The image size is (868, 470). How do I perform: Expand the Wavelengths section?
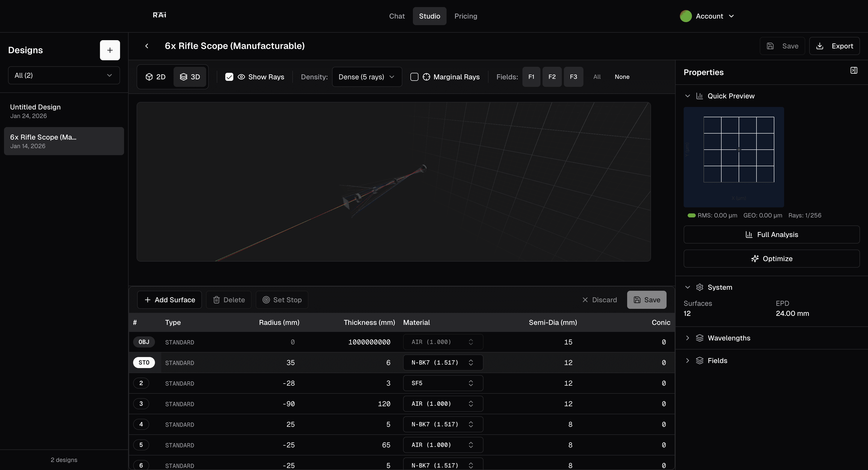click(x=687, y=338)
